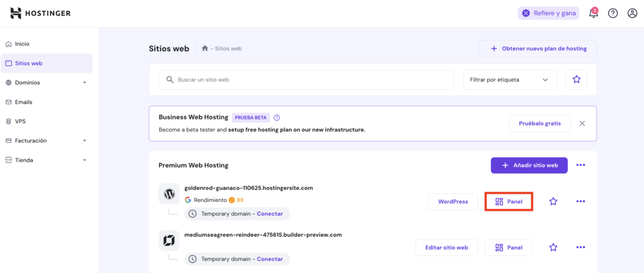644x273 pixels.
Task: Favorite the mediumseagreen-reindeer site with star
Action: point(553,248)
